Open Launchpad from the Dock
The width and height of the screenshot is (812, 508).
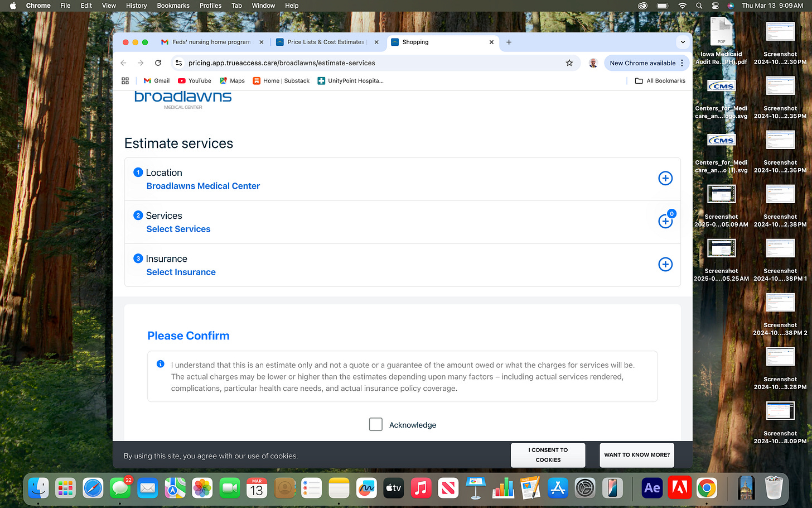tap(66, 488)
